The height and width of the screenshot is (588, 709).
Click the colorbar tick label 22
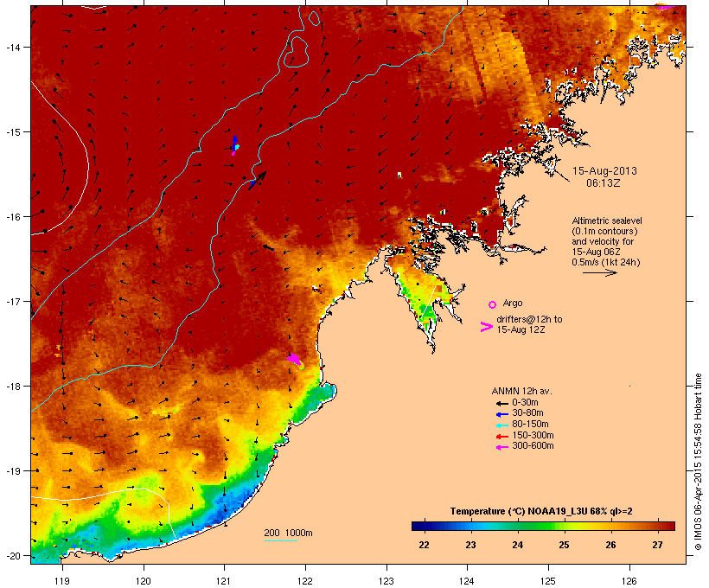point(424,545)
